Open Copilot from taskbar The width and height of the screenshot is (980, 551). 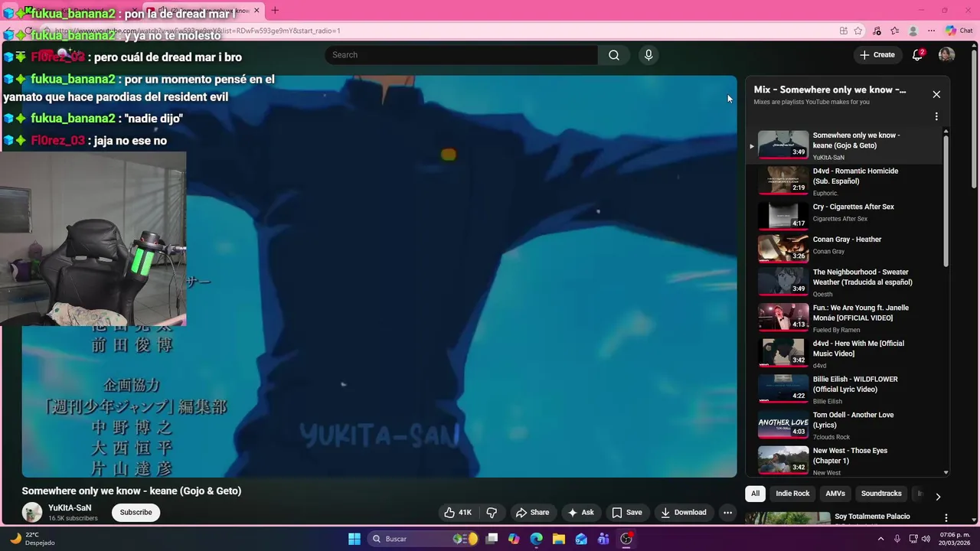pos(514,539)
